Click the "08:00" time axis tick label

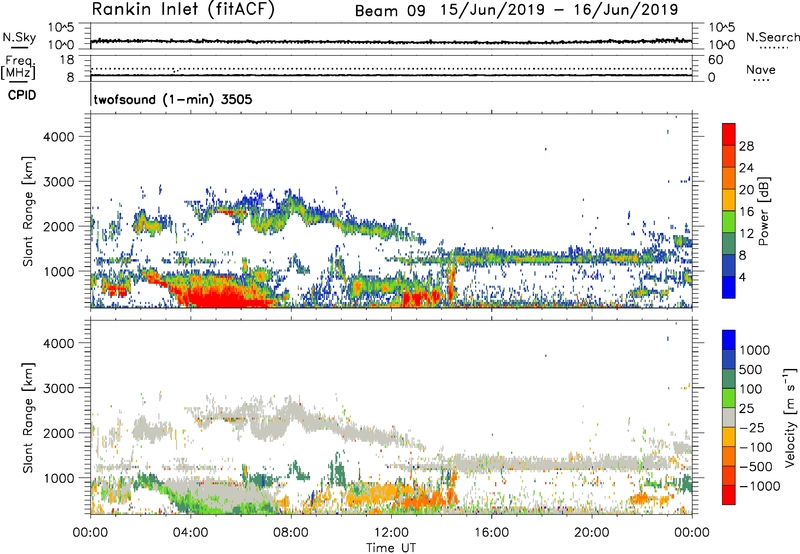(291, 533)
